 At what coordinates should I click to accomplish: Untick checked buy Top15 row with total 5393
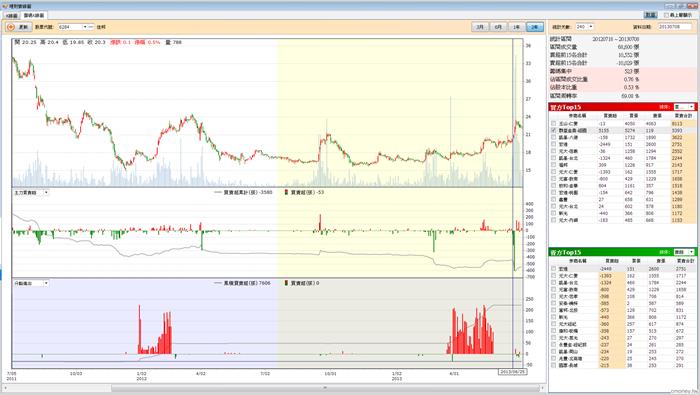[x=554, y=130]
